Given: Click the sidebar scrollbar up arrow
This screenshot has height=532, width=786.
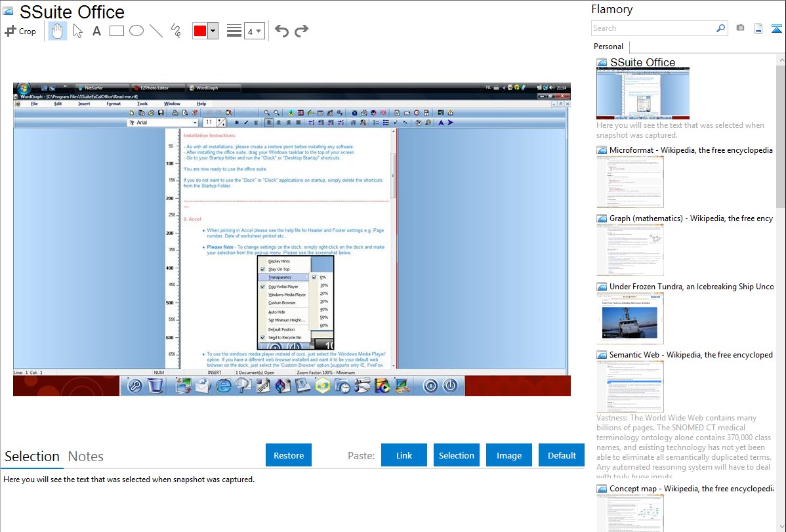Looking at the screenshot, I should click(x=781, y=60).
